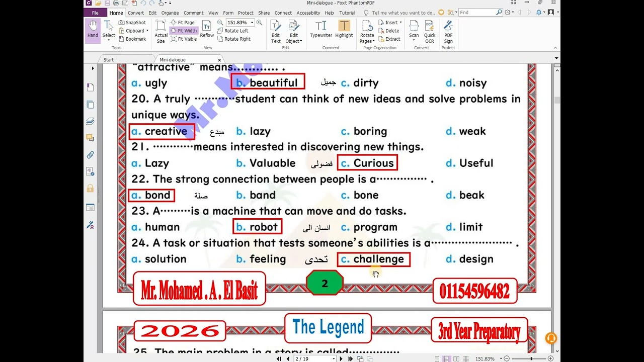Rotate the view right
This screenshot has height=362, width=644.
(x=234, y=39)
